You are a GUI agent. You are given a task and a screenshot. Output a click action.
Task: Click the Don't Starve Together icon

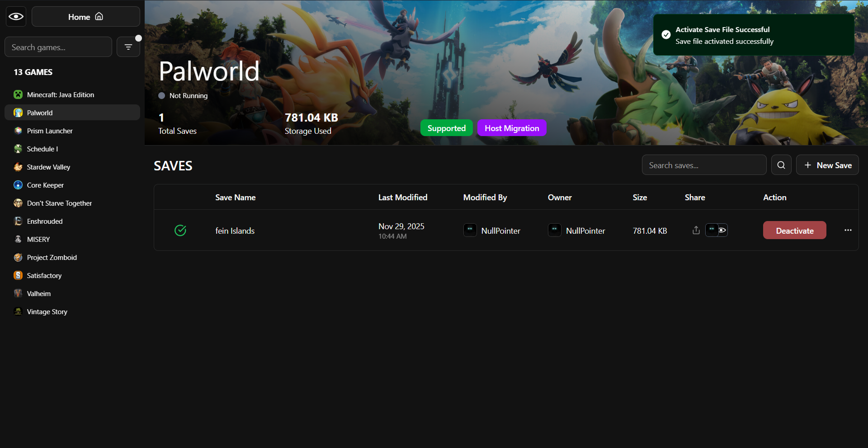[x=18, y=203]
